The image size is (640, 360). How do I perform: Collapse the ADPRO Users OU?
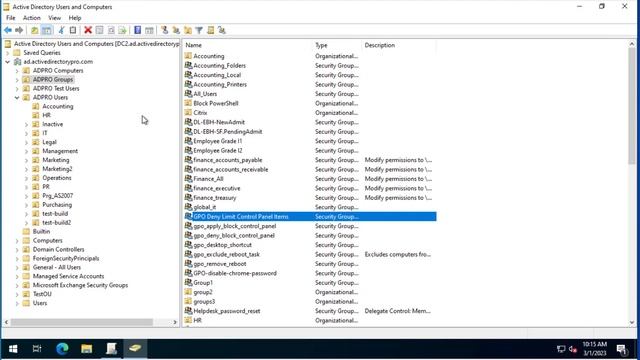[17, 98]
